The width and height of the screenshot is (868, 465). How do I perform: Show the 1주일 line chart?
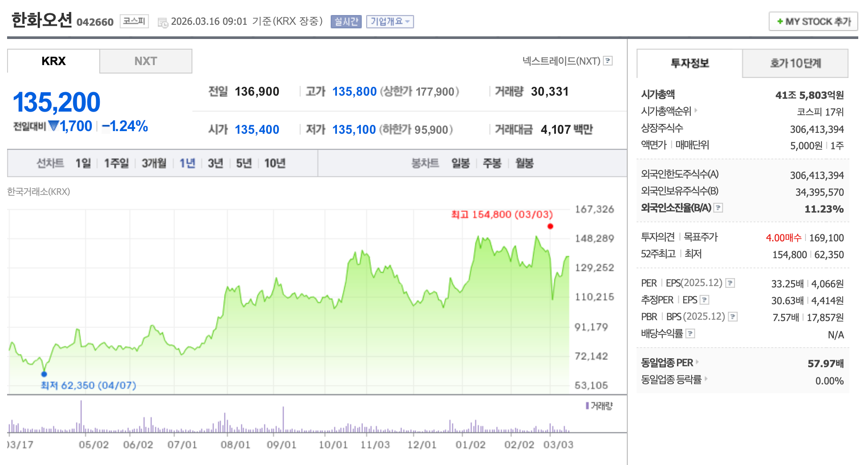point(116,163)
